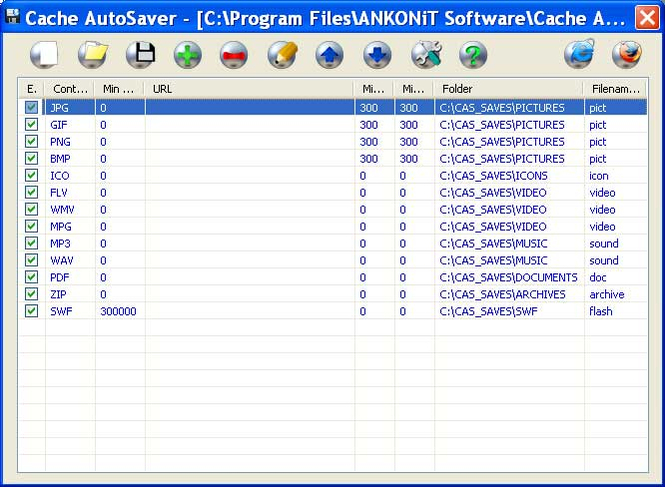Image resolution: width=665 pixels, height=487 pixels.
Task: Toggle the PNG rule checkbox
Action: click(x=31, y=141)
